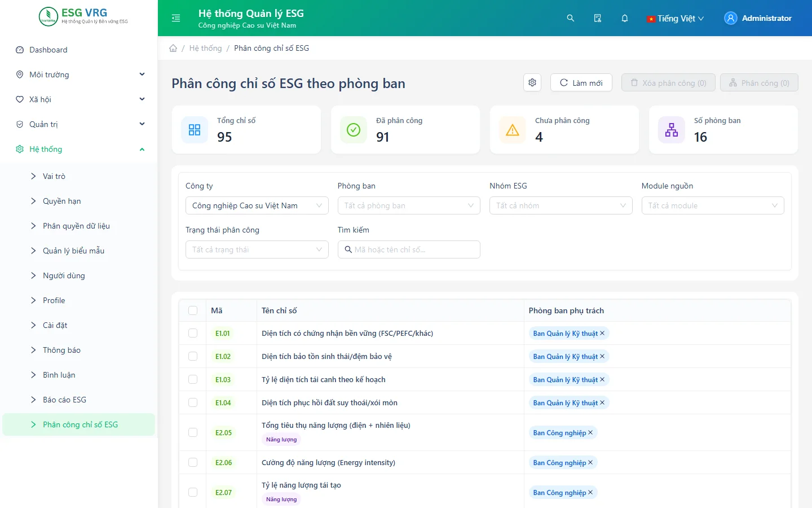Click the Dashboard gauge icon in sidebar
Screen dimensions: 812x508
tap(20, 50)
